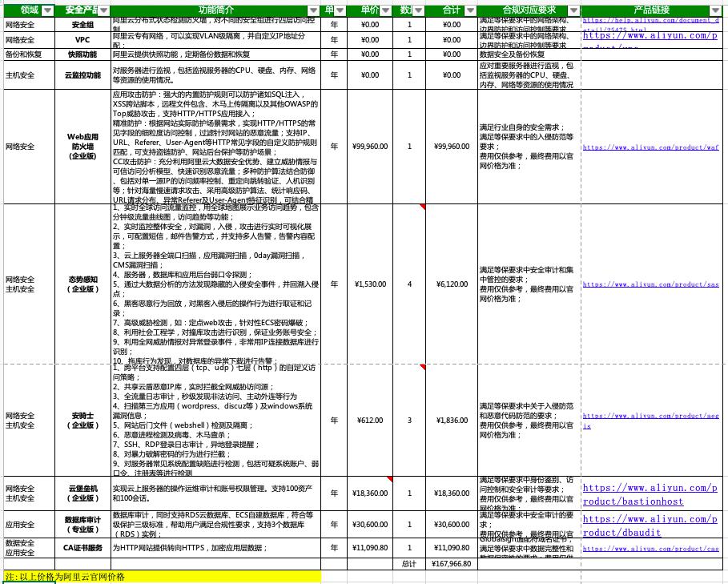Image resolution: width=728 pixels, height=584 pixels.
Task: Open the 功能简介 column filter dropdown
Action: coord(313,10)
